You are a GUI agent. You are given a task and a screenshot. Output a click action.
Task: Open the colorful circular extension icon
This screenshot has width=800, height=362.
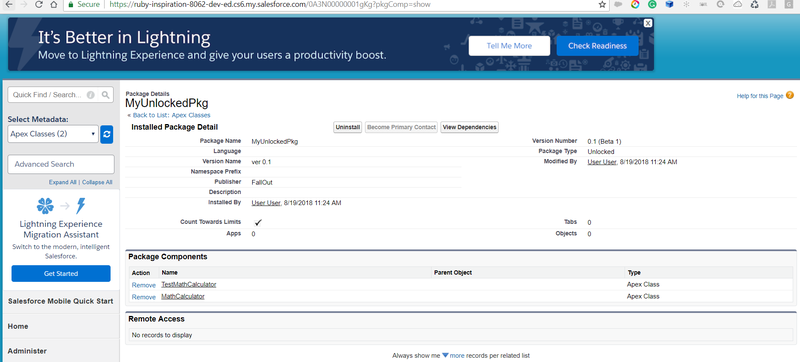pyautogui.click(x=635, y=4)
